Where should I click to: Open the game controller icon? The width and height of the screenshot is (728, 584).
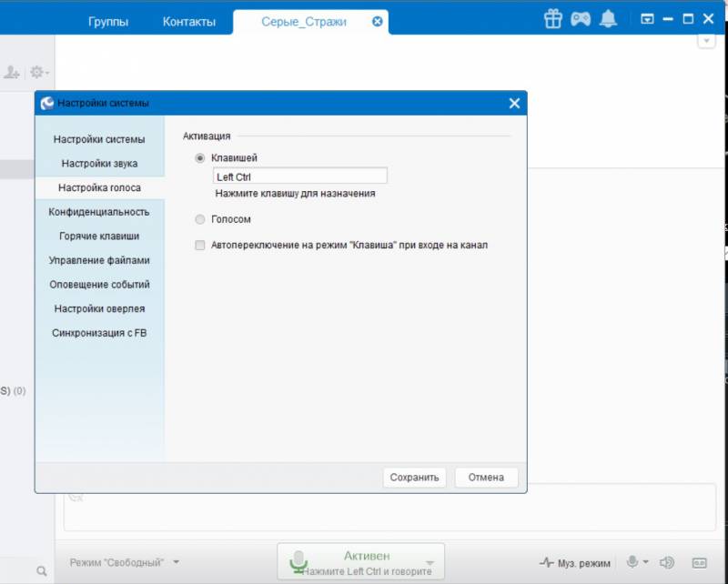(581, 19)
